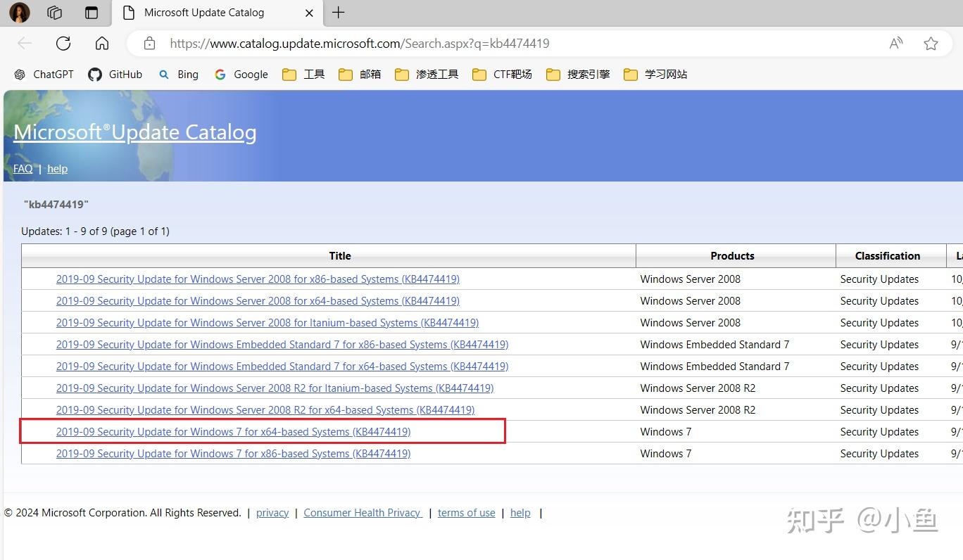963x560 pixels.
Task: Open the GitHub bookmark
Action: (115, 74)
